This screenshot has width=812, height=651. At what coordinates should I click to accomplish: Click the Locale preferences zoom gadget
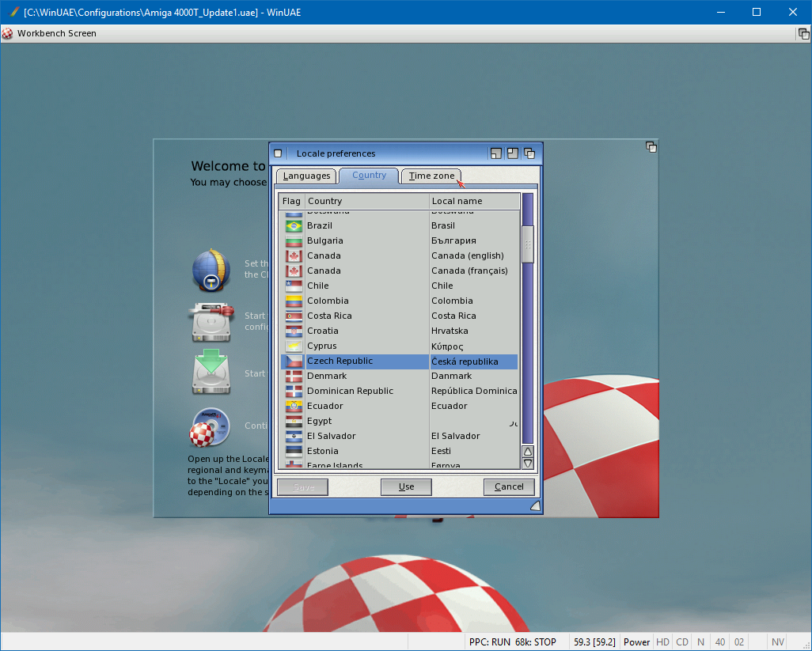(512, 153)
